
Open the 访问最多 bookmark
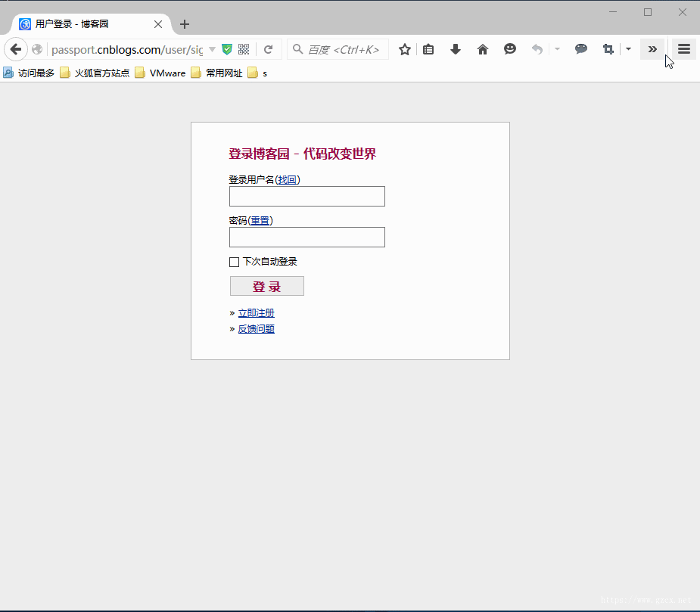(x=29, y=73)
